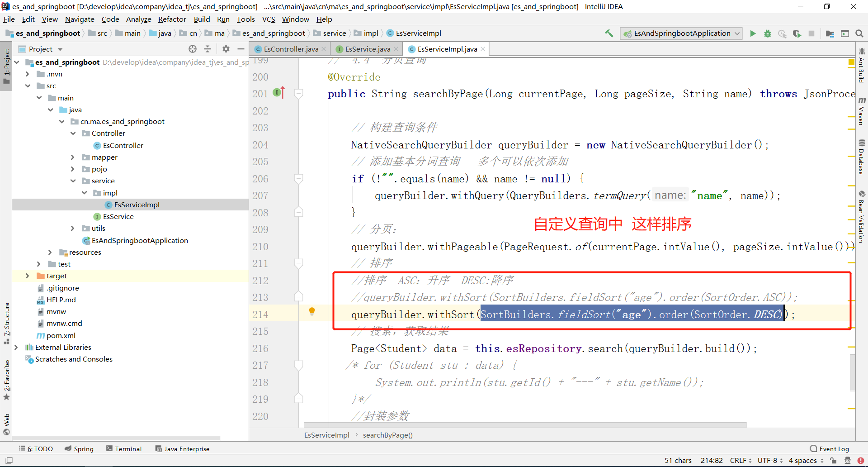
Task: Open the Analyze menu
Action: point(138,19)
